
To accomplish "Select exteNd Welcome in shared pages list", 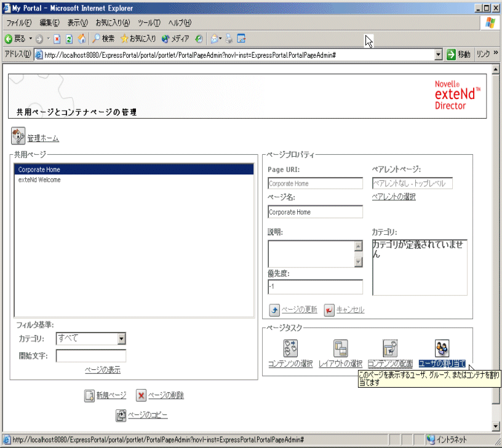I will click(x=134, y=179).
